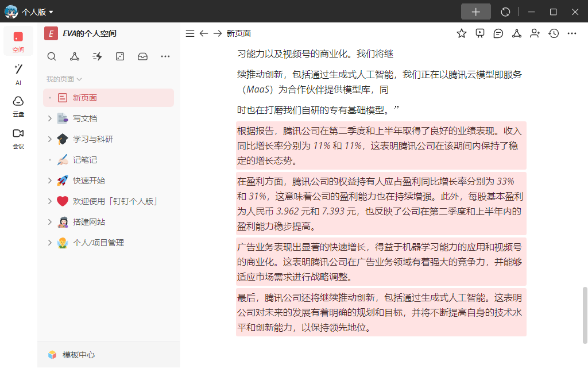The height and width of the screenshot is (368, 588).
Task: Expand the 学习与科研 folder arrow
Action: point(49,139)
